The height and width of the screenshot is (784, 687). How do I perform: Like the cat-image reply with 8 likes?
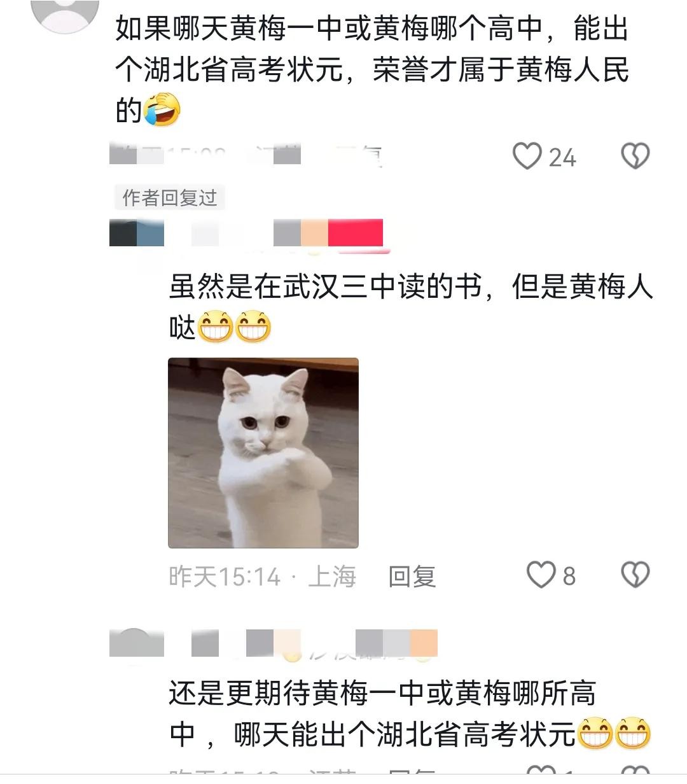(541, 575)
